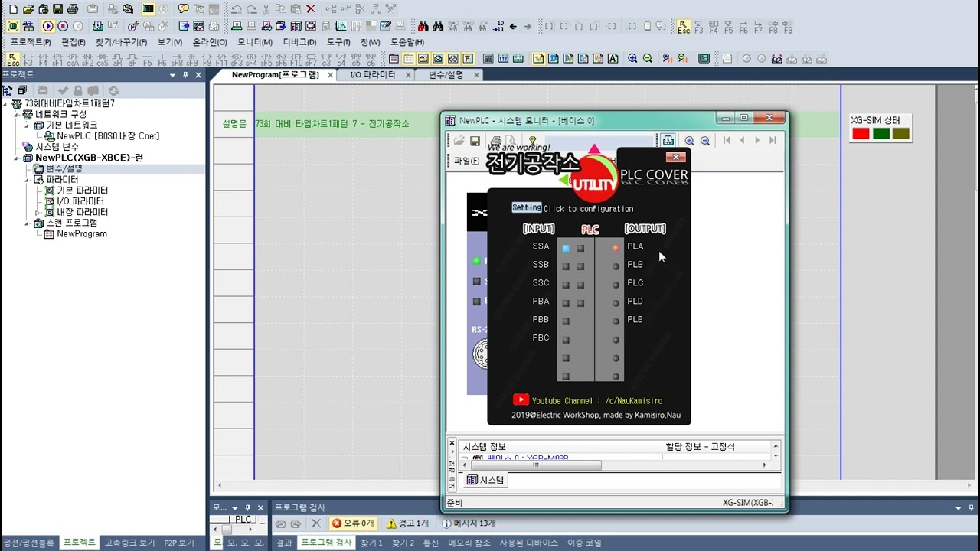Switch to the I/O 파라미터 tab
Screen dimensions: 980x551
[x=373, y=75]
